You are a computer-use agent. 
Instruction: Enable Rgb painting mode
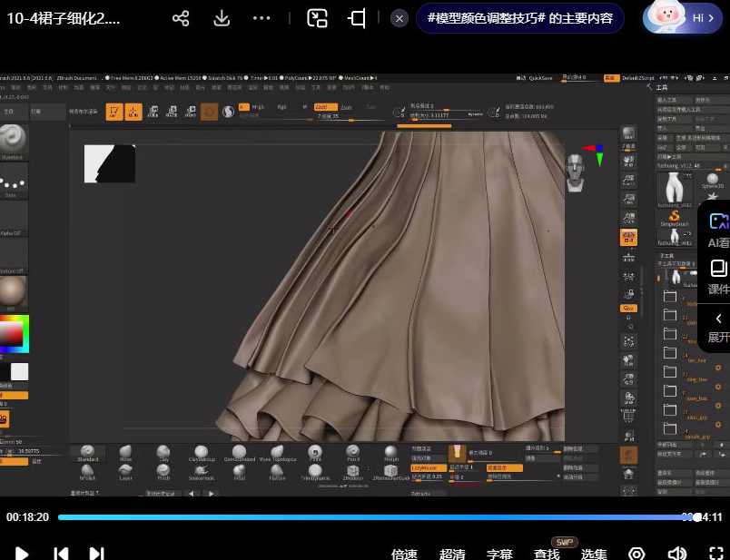pos(281,107)
